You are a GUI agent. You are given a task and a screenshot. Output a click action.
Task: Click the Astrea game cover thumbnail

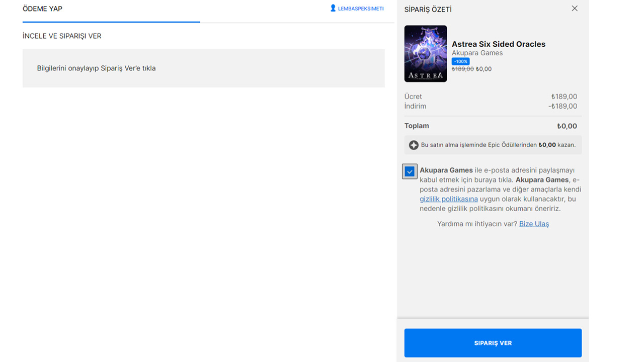[x=426, y=54]
